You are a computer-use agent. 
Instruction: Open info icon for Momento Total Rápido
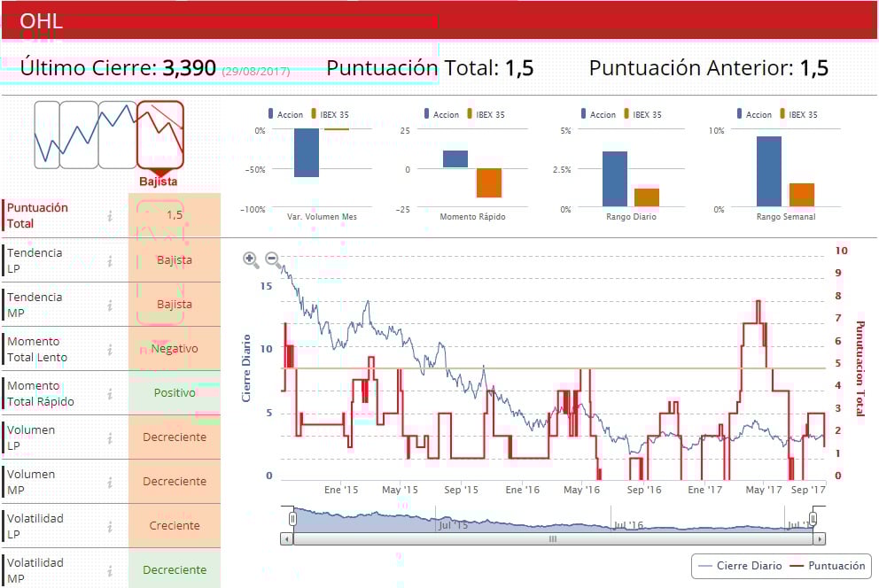click(x=110, y=394)
